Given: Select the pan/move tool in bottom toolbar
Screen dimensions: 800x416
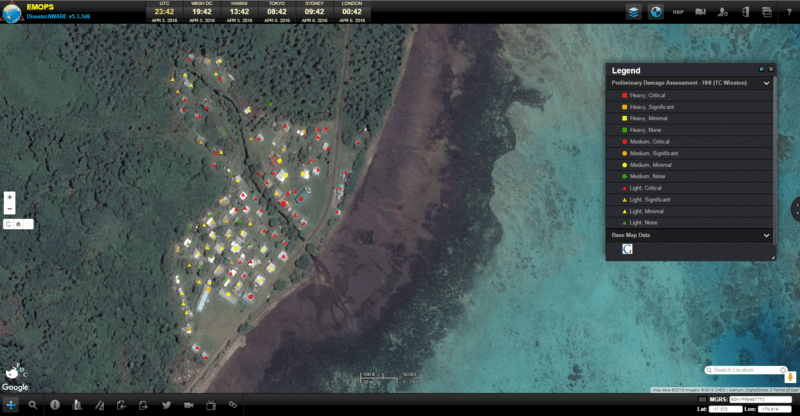Looking at the screenshot, I should pos(11,405).
